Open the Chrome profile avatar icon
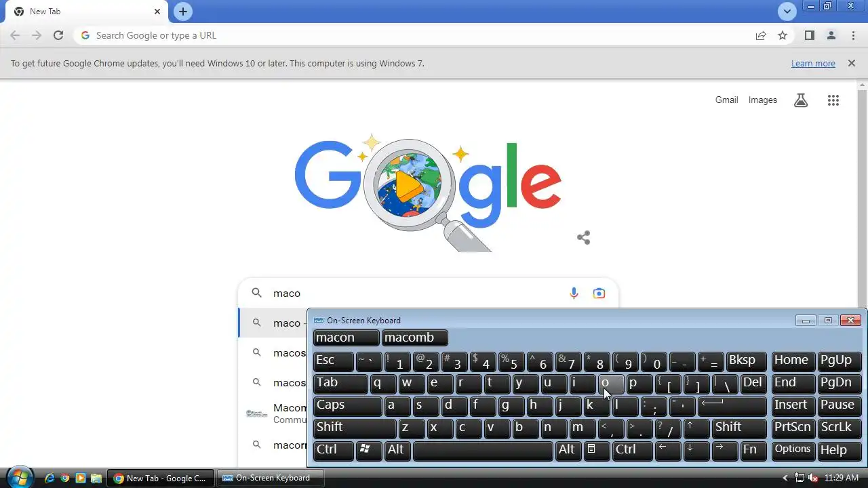The width and height of the screenshot is (868, 488). [x=831, y=35]
